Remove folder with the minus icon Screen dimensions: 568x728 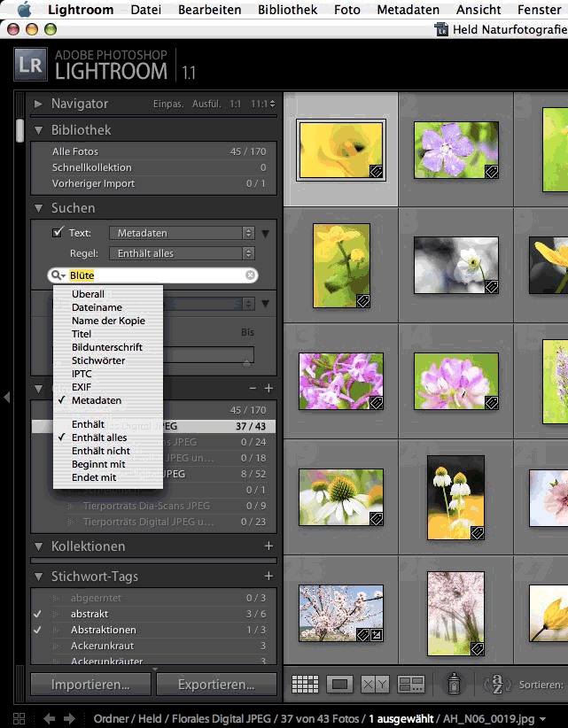pos(253,388)
